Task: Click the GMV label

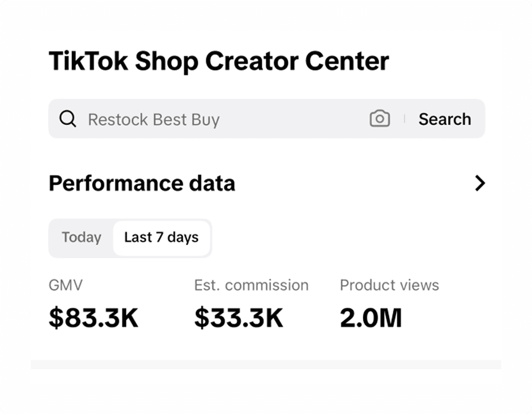Action: click(x=66, y=285)
